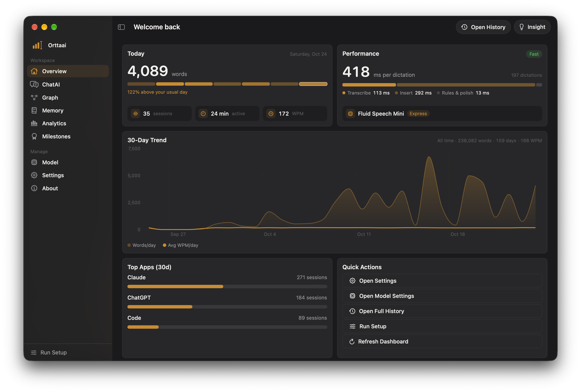The height and width of the screenshot is (392, 581).
Task: Click the sessions waveform icon
Action: click(135, 114)
